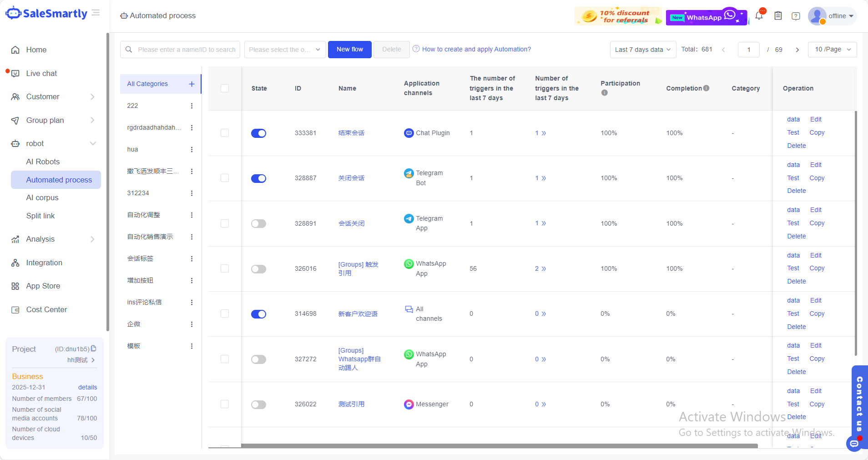Tick the select-all checkbox in table header
Image resolution: width=868 pixels, height=460 pixels.
[x=225, y=88]
